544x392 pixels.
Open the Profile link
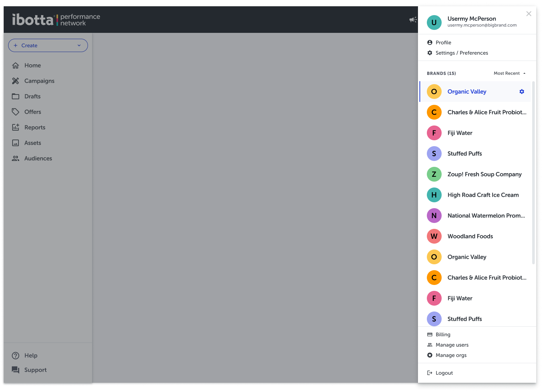443,42
